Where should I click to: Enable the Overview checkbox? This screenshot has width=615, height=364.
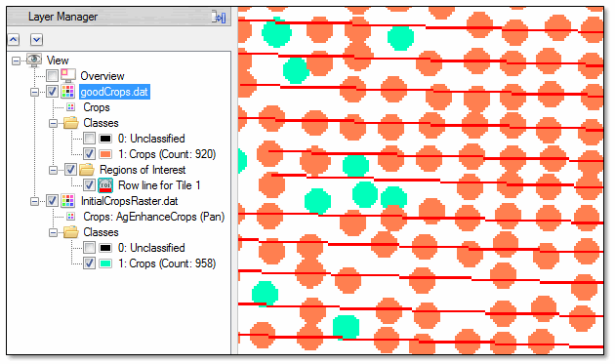[x=52, y=75]
